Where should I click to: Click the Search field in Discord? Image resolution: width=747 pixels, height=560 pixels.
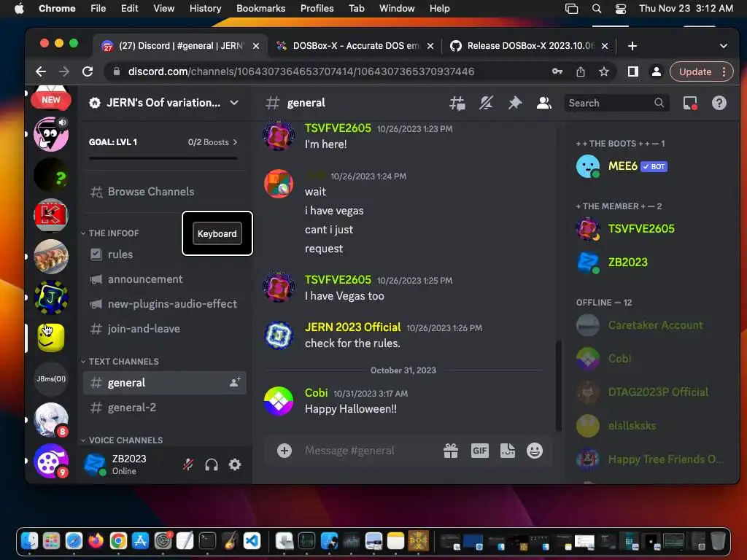pos(616,103)
